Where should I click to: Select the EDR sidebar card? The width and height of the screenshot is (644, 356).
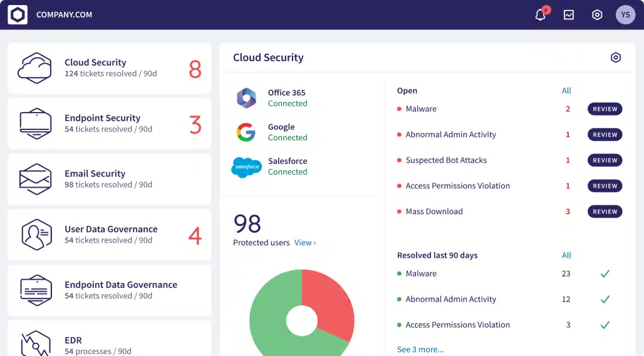click(109, 338)
